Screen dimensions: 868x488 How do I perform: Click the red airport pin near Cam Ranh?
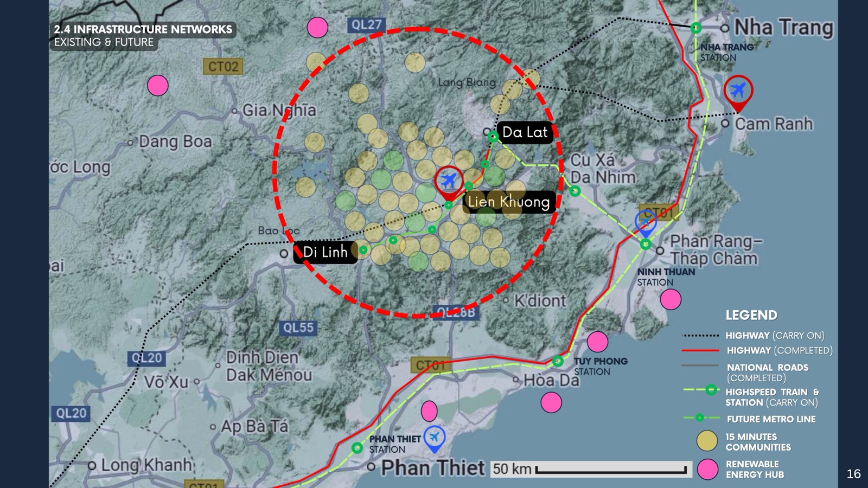pyautogui.click(x=738, y=93)
